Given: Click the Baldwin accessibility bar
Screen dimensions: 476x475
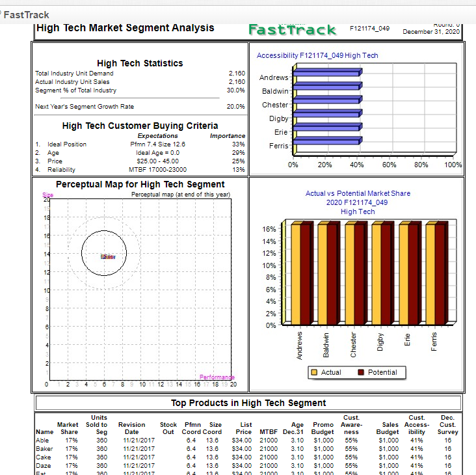Looking at the screenshot, I should click(328, 86).
